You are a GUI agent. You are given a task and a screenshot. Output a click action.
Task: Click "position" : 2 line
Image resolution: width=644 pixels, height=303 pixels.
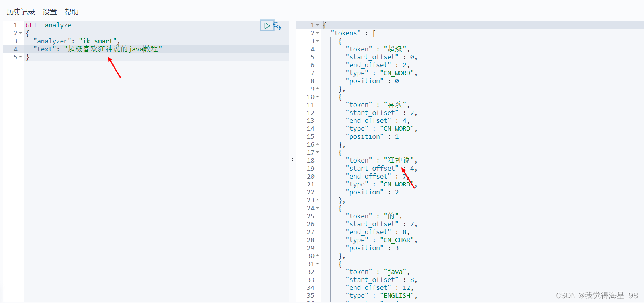point(372,192)
